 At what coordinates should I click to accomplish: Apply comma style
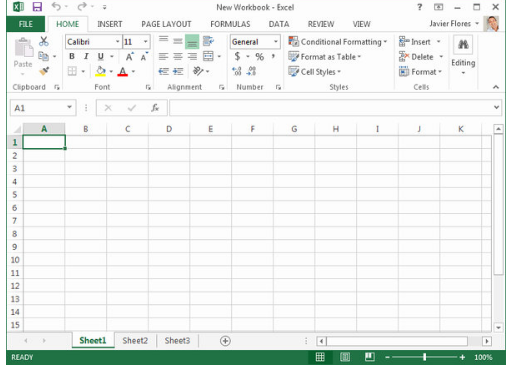click(273, 56)
